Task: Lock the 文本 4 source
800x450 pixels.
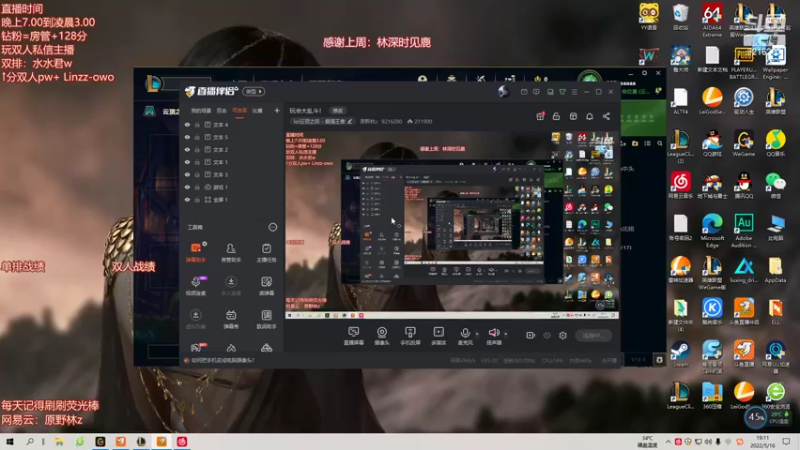Action: click(197, 125)
